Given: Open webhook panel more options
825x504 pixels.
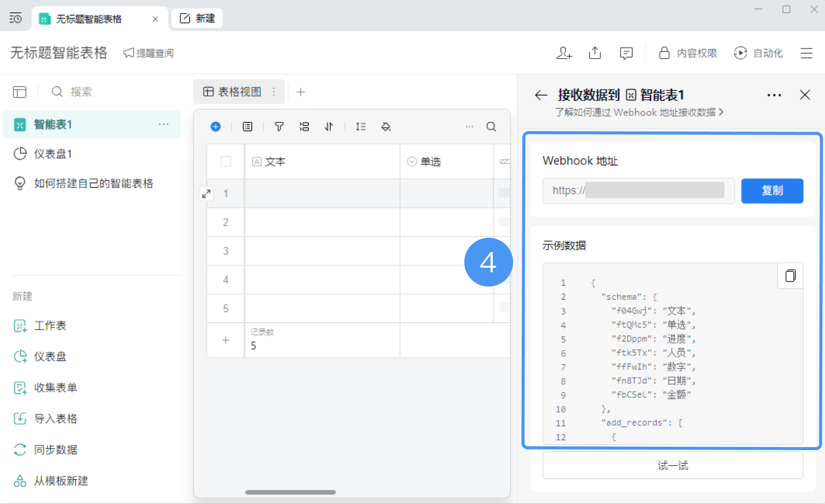Looking at the screenshot, I should [774, 95].
